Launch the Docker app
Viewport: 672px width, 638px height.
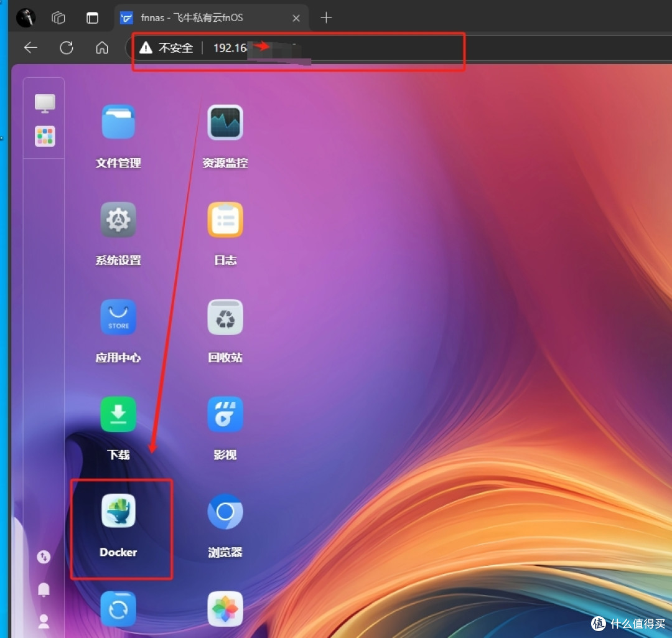pos(118,512)
